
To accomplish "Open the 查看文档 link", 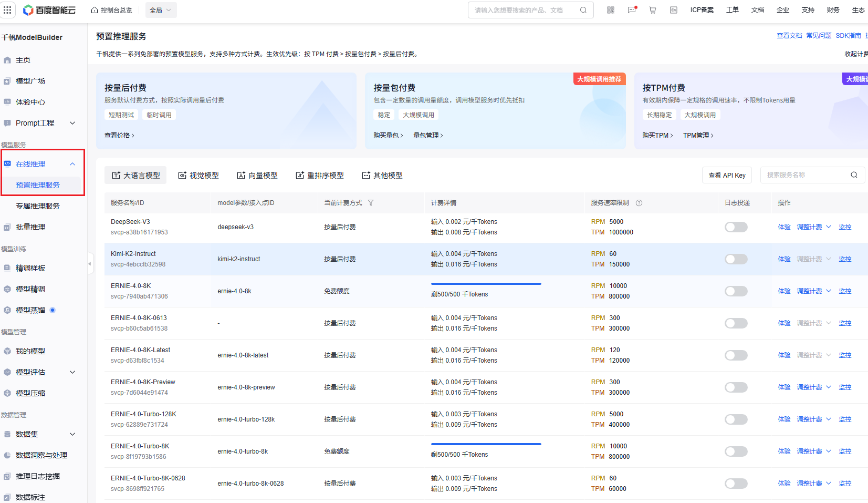I will click(x=789, y=36).
